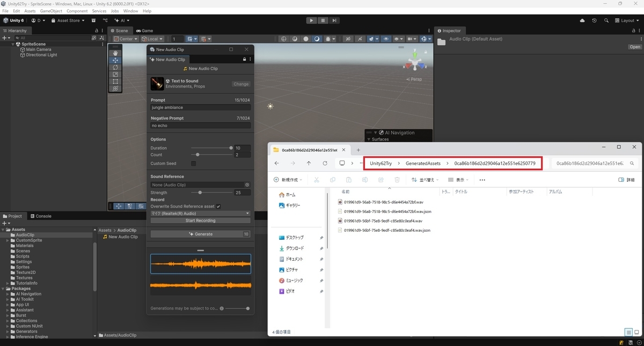Open the Asset Store dropdown

[x=68, y=20]
